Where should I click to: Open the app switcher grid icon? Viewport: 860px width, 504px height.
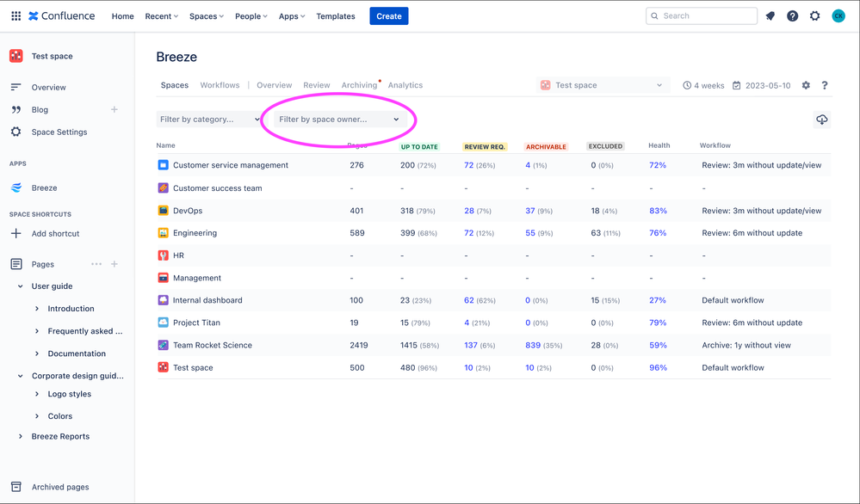pos(15,15)
